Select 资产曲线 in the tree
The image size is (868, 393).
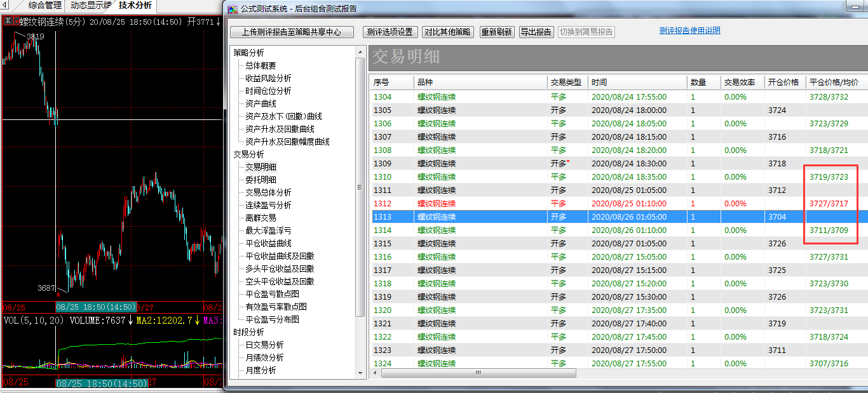point(261,103)
